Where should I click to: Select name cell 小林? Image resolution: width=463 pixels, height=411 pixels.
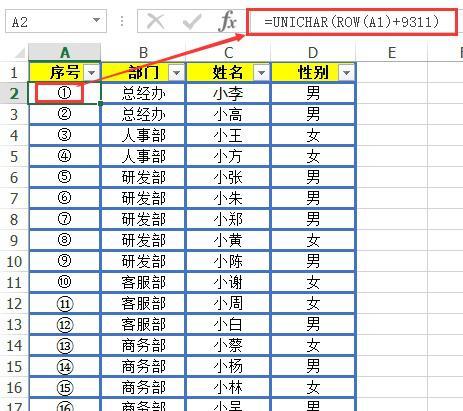(x=228, y=387)
